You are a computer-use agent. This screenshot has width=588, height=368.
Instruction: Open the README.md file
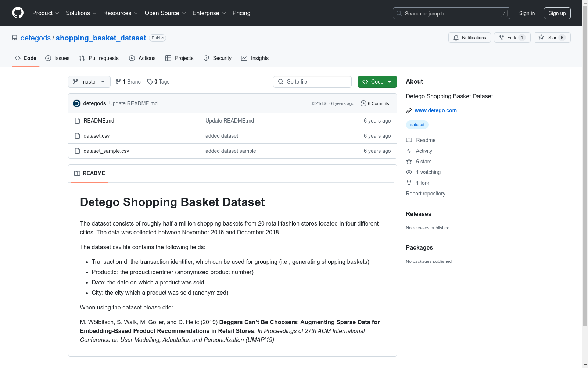(x=99, y=121)
